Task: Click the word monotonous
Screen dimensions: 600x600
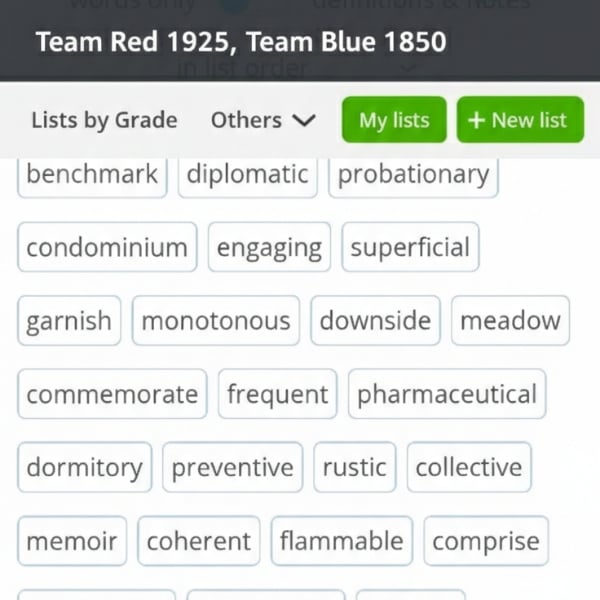Action: point(216,321)
